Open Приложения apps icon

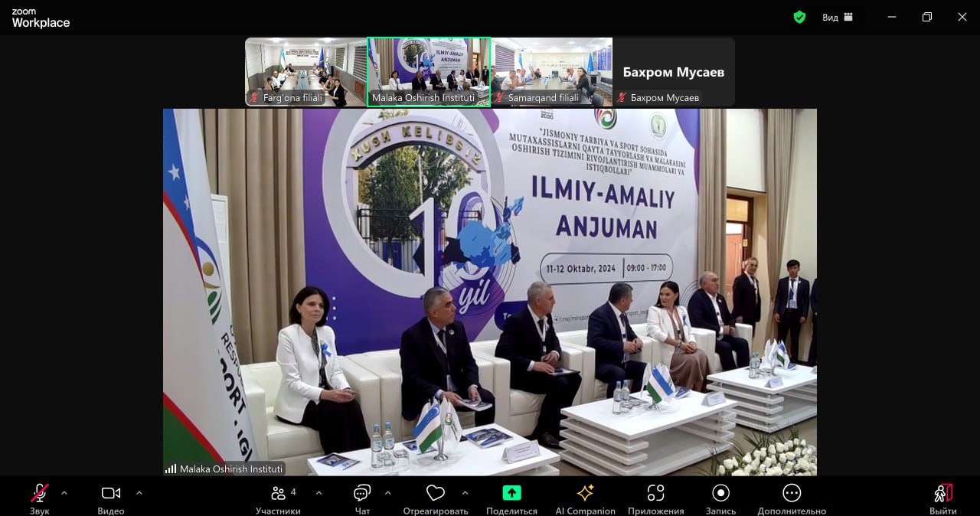(655, 498)
